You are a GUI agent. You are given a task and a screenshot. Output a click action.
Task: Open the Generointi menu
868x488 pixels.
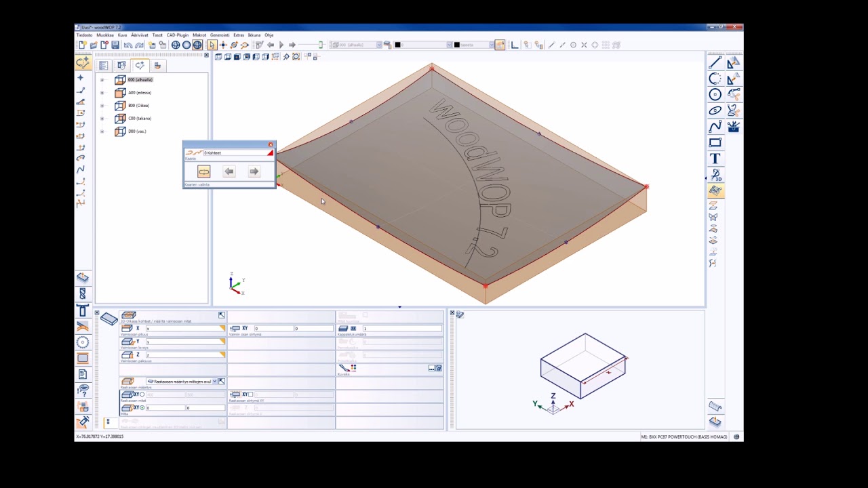pos(220,35)
